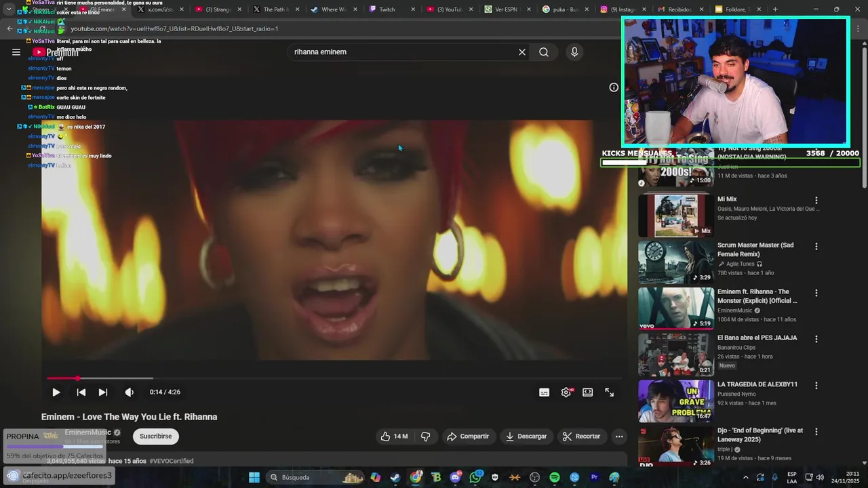This screenshot has height=488, width=868.
Task: Open 'LA TRAGEDIA DE ALEXBY11' video thumbnail
Action: 676,401
